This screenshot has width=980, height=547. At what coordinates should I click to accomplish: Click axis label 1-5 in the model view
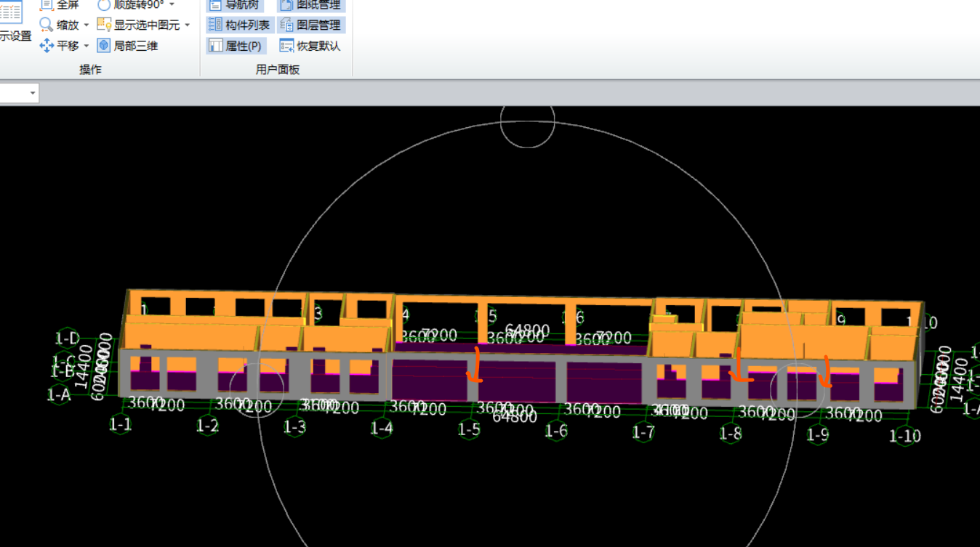pyautogui.click(x=469, y=430)
